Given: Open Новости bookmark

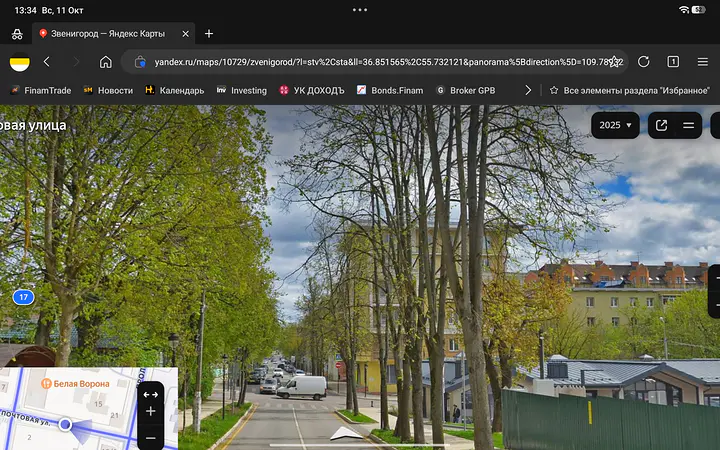Looking at the screenshot, I should (108, 90).
